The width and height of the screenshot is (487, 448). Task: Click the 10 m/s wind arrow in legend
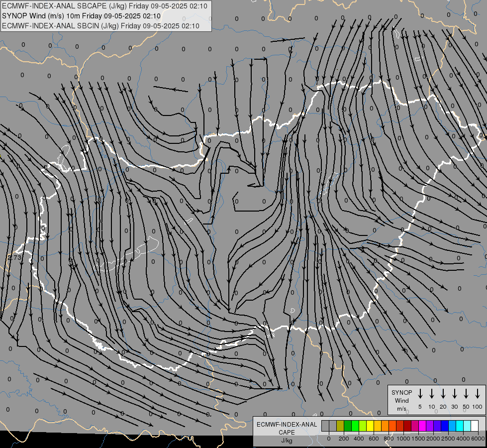pos(431,394)
